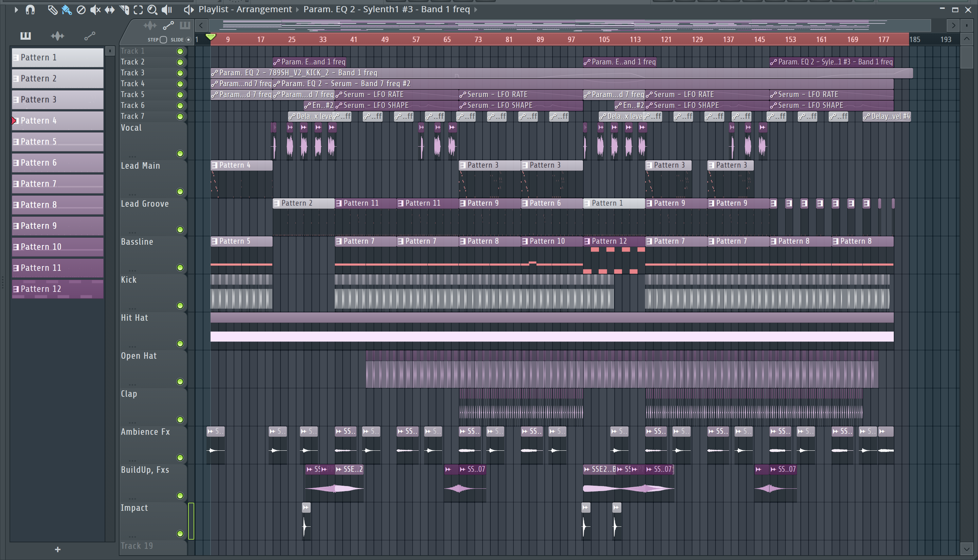This screenshot has width=978, height=560.
Task: Mute the Clap track
Action: tap(180, 419)
